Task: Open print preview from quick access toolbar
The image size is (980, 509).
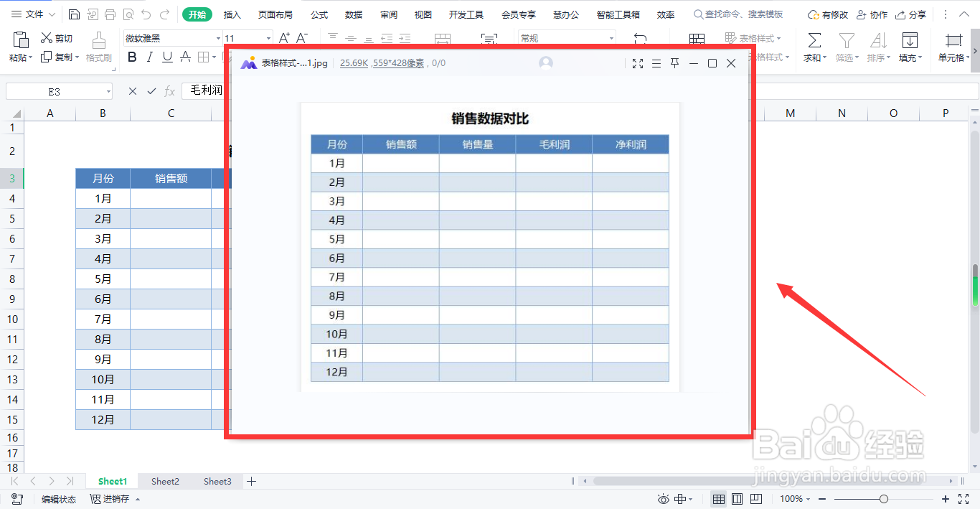Action: point(129,13)
